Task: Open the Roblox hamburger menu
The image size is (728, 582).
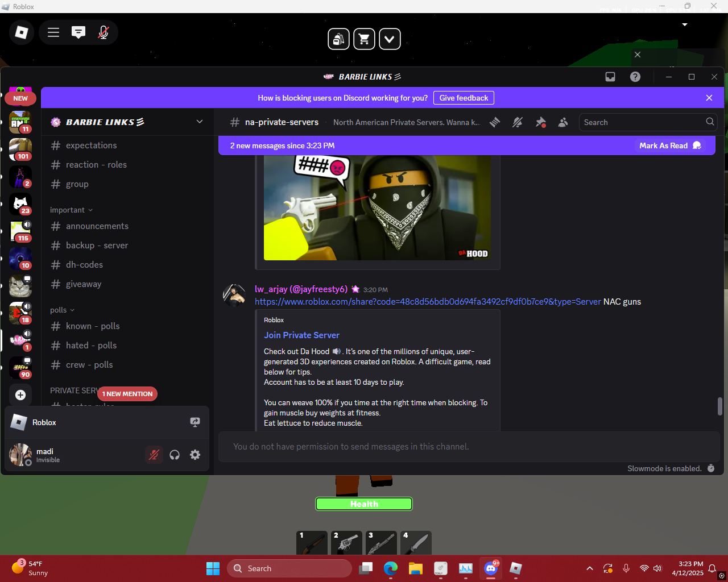Action: tap(53, 32)
